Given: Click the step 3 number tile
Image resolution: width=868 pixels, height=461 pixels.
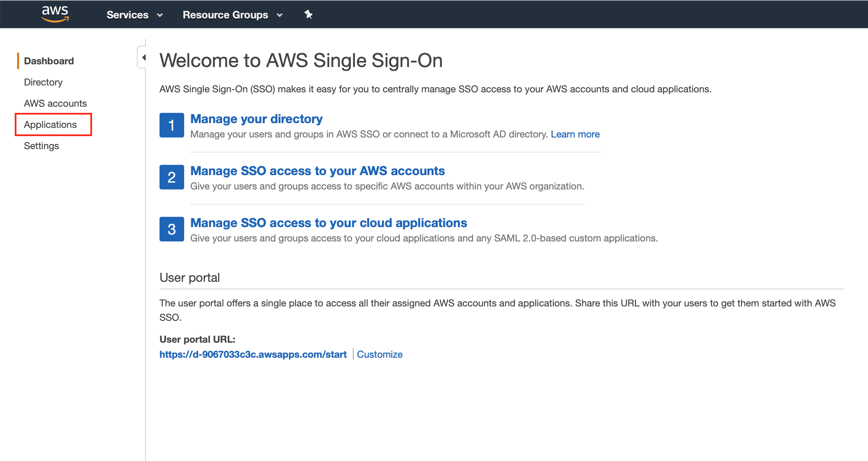Looking at the screenshot, I should coord(171,229).
